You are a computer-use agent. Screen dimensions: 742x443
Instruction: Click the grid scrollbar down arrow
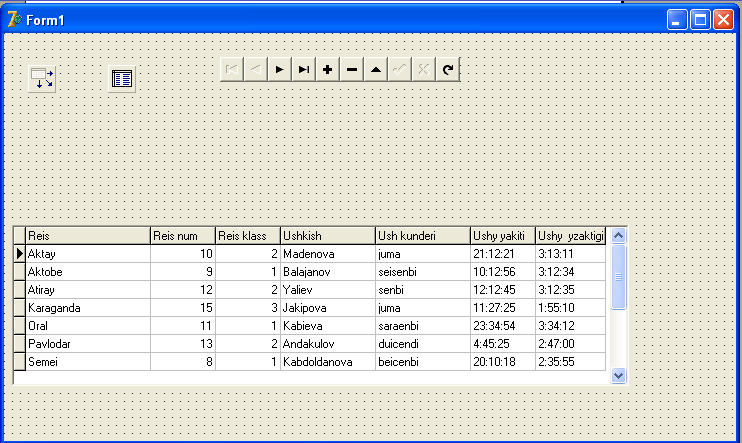pos(618,376)
